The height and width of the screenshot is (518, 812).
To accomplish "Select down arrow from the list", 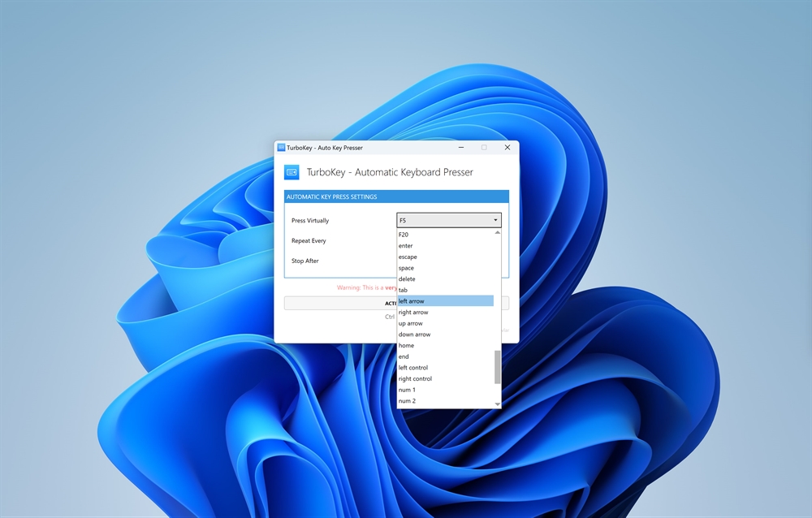I will 445,335.
